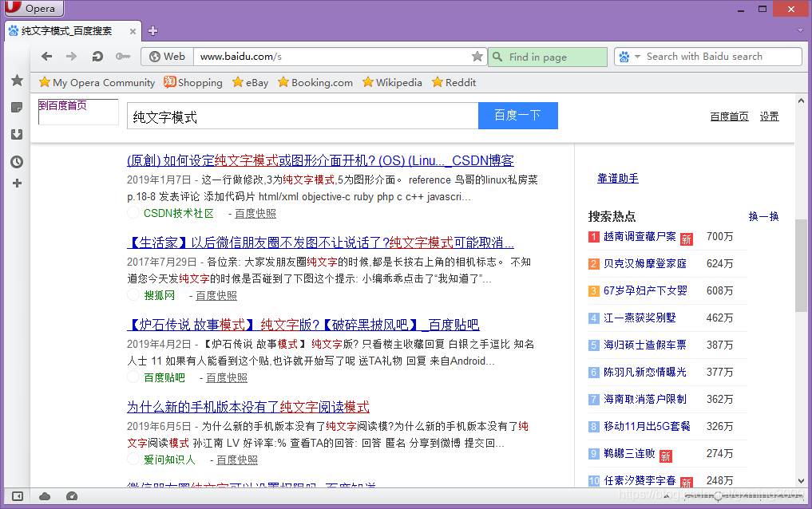Open 百度快照 next to 百度贴吧
Viewport: 812px width, 509px height.
point(227,377)
